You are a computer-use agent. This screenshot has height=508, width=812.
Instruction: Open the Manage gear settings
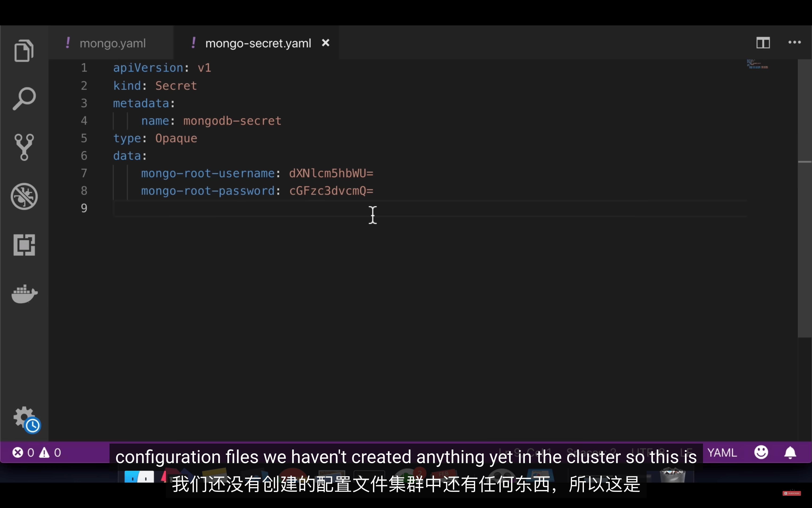[x=24, y=417]
